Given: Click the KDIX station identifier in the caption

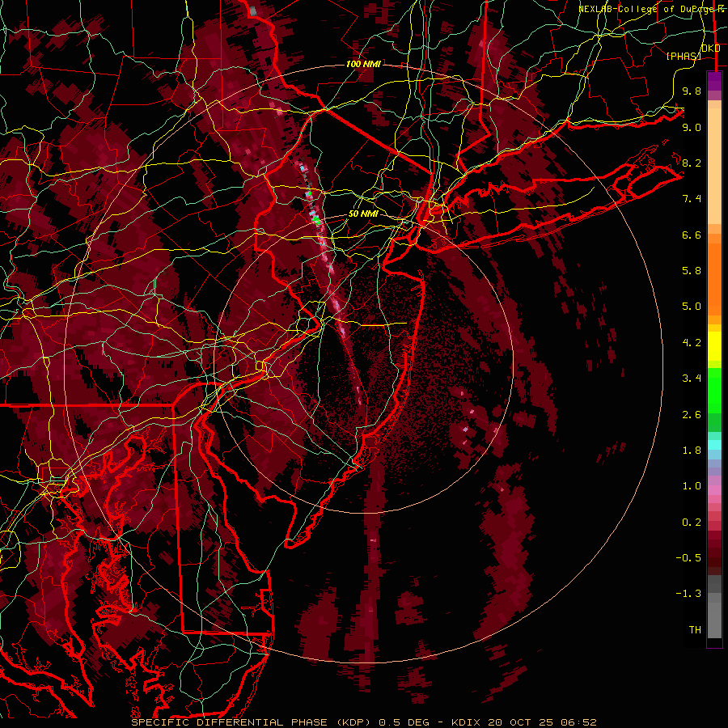Looking at the screenshot, I should (467, 722).
